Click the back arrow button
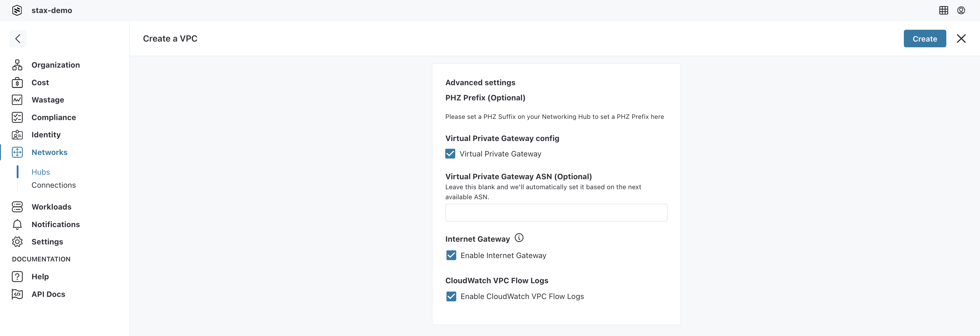 click(x=18, y=38)
